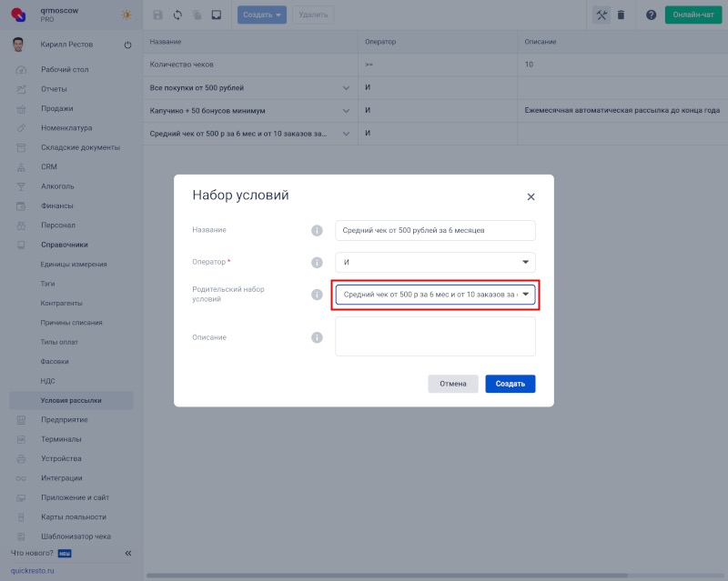Open Онлайн-чат button
This screenshot has height=581, width=728.
tap(693, 15)
